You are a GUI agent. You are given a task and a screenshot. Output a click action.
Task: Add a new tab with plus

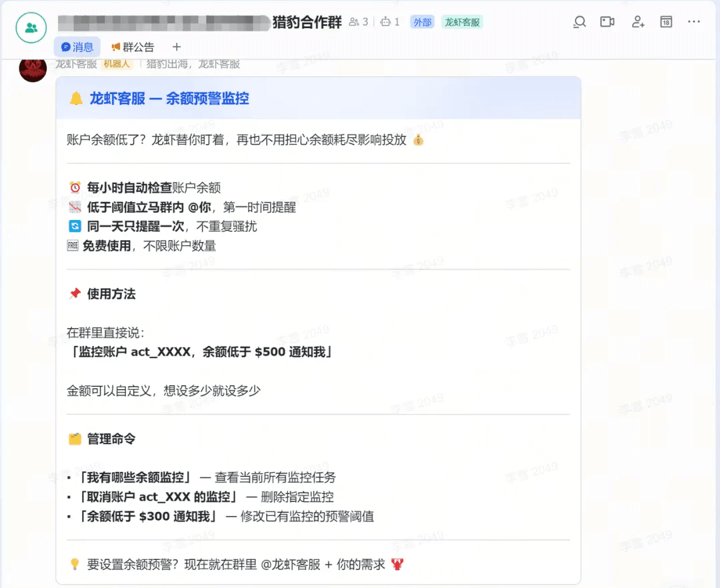point(177,47)
